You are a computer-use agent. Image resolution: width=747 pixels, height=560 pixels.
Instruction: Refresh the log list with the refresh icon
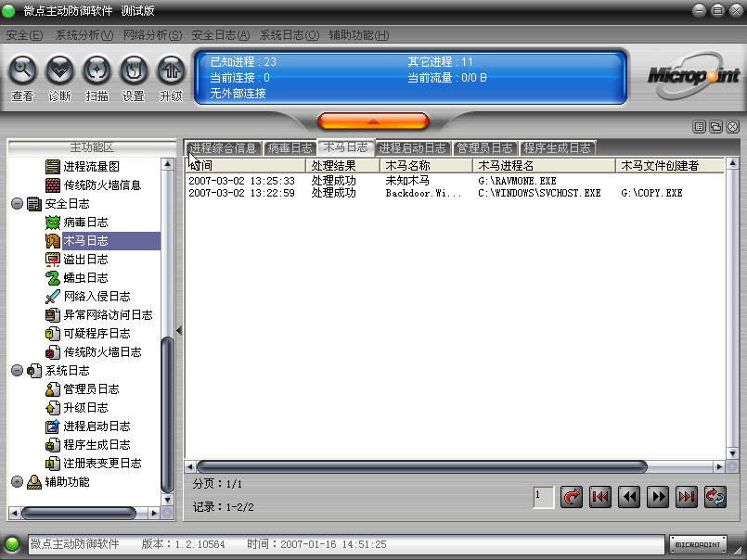[715, 497]
